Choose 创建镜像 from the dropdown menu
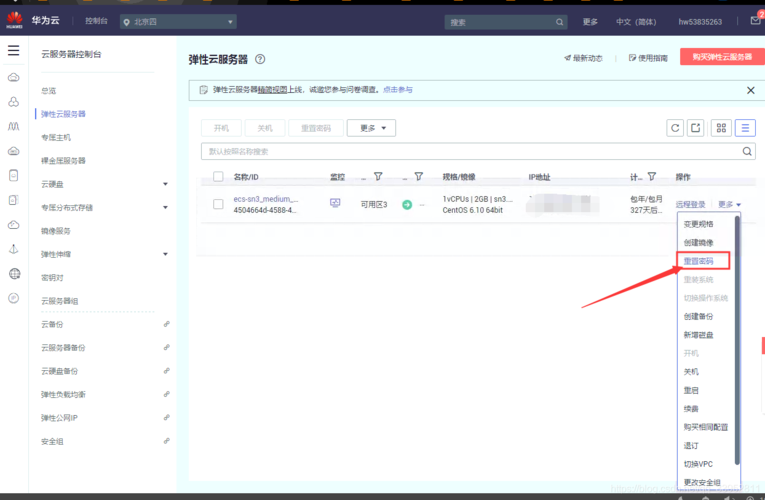Screen dimensions: 765x500 tap(698, 242)
